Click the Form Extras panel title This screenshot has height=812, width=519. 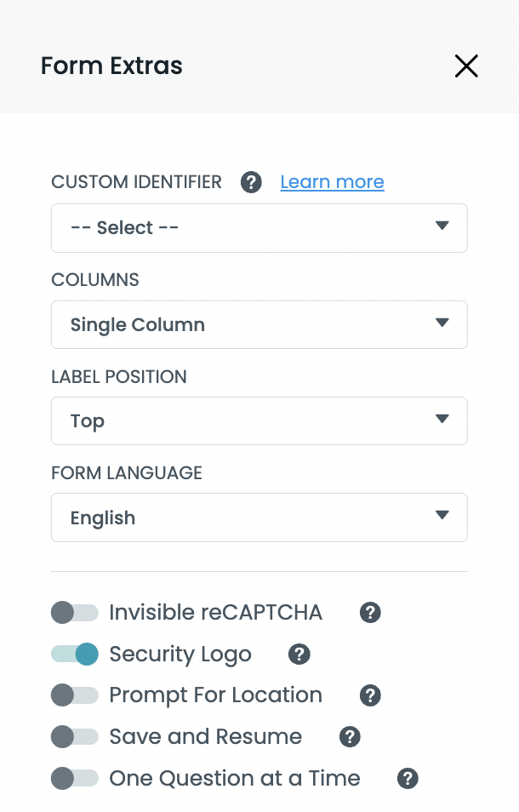pos(111,66)
